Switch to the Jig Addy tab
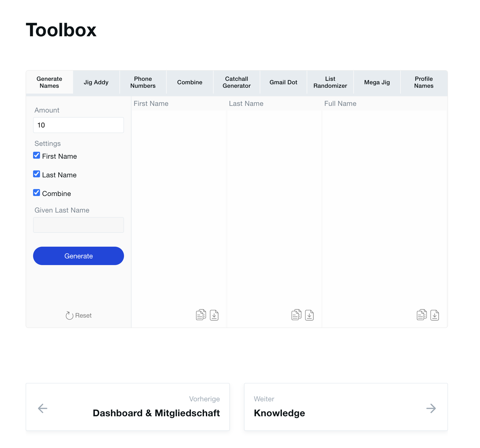Viewport: 480px width, 448px height. [x=96, y=82]
